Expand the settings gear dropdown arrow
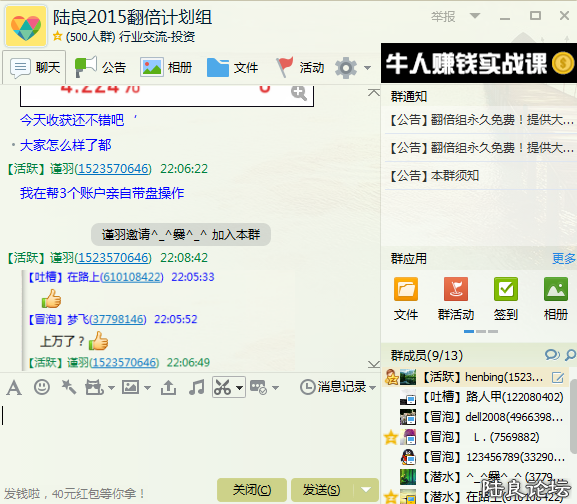 (367, 68)
